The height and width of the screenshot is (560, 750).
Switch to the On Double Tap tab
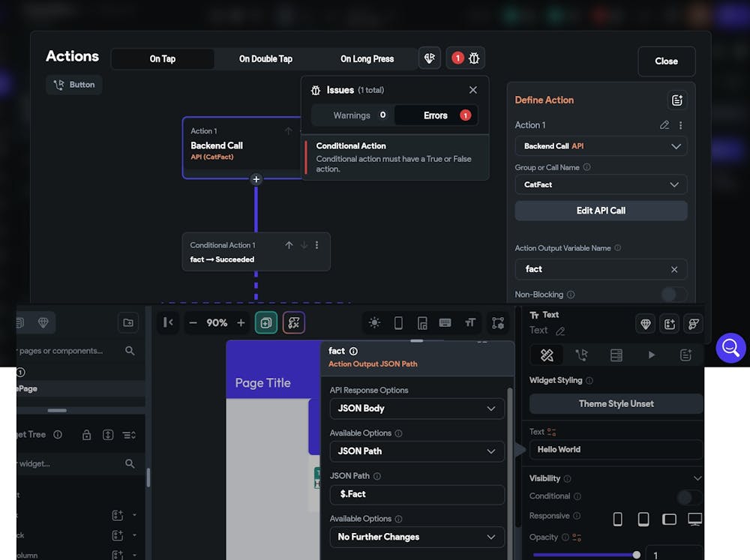click(x=267, y=58)
